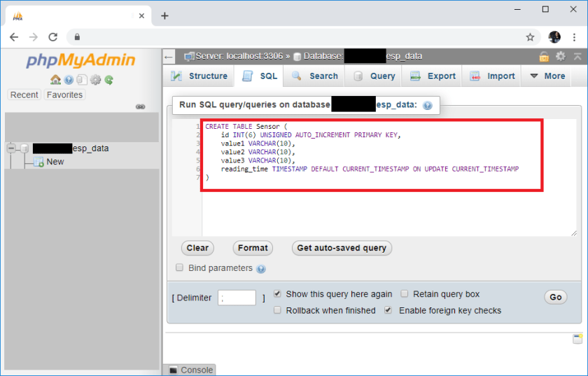Click the phpMyAdmin home icon
The width and height of the screenshot is (588, 376).
[x=55, y=80]
